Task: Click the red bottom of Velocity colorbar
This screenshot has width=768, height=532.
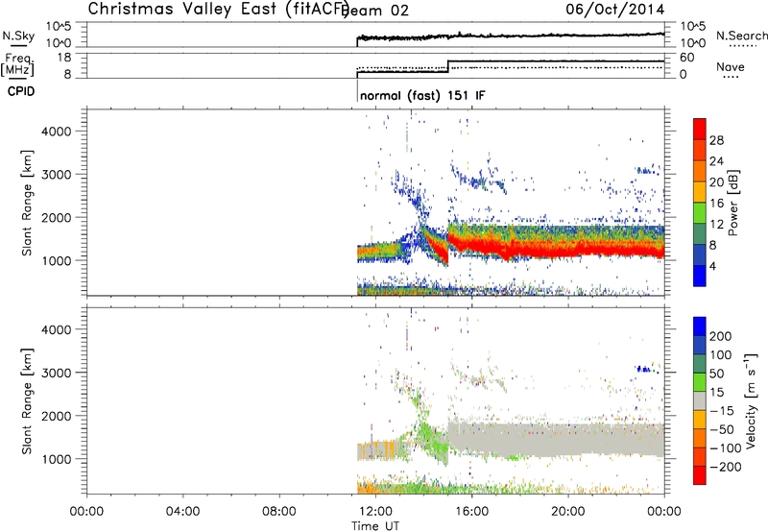Action: [700, 475]
